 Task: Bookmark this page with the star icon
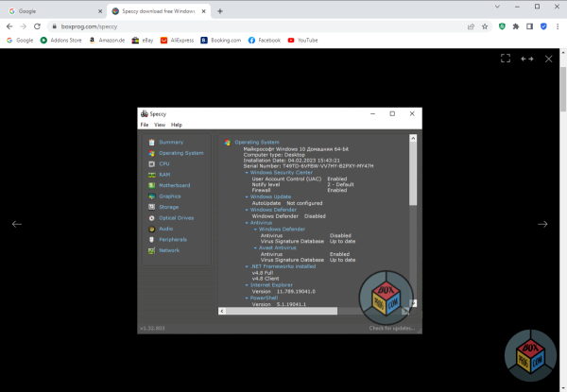tap(485, 26)
